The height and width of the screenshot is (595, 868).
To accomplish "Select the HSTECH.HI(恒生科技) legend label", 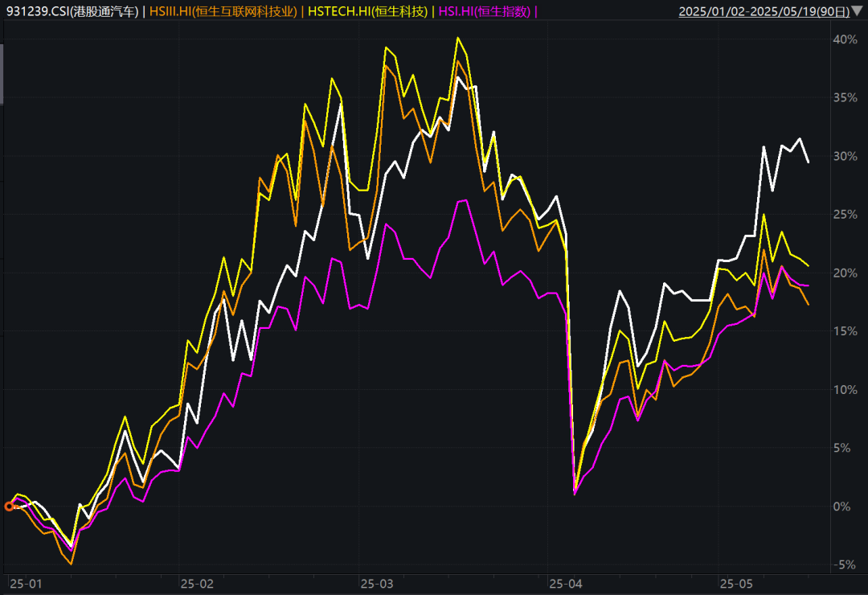I will point(367,11).
